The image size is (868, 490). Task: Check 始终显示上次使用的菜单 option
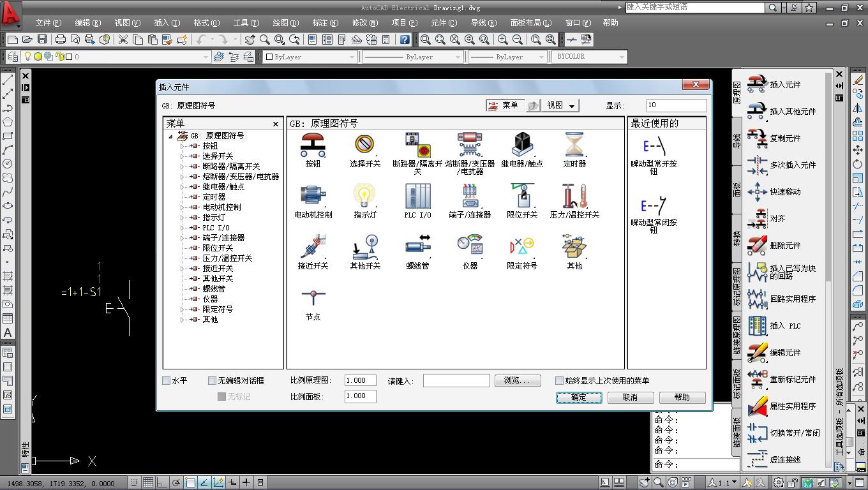coord(559,380)
